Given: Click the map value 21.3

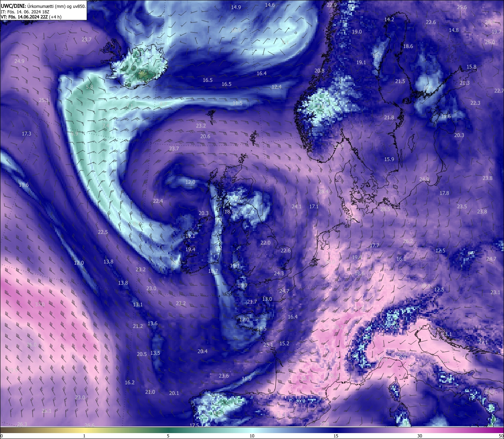Looking at the screenshot, I should 465,83.
